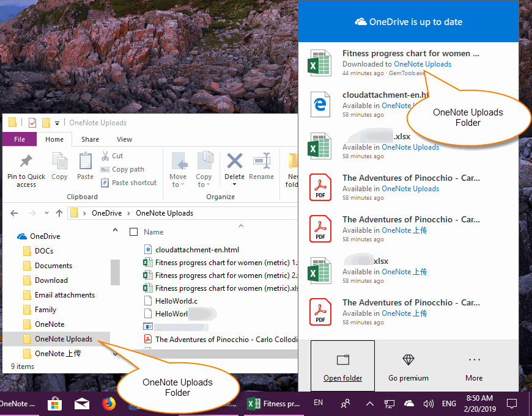Select Fitness progress chart (metric) 2 file
This screenshot has height=416, width=532.
[x=221, y=276]
